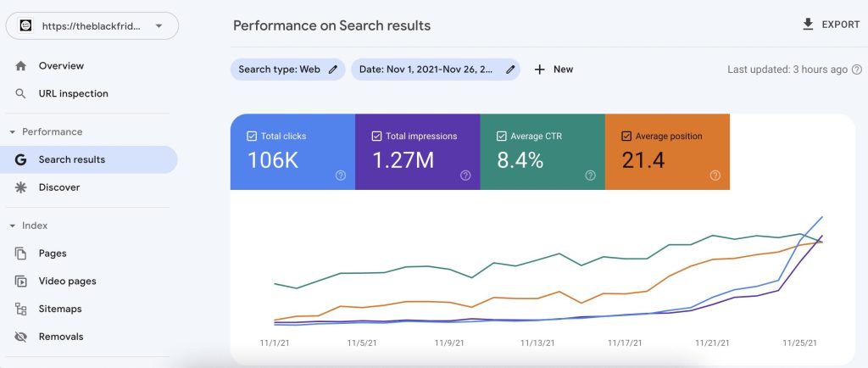The height and width of the screenshot is (368, 868).
Task: Click the help icon in Average position card
Action: point(715,176)
